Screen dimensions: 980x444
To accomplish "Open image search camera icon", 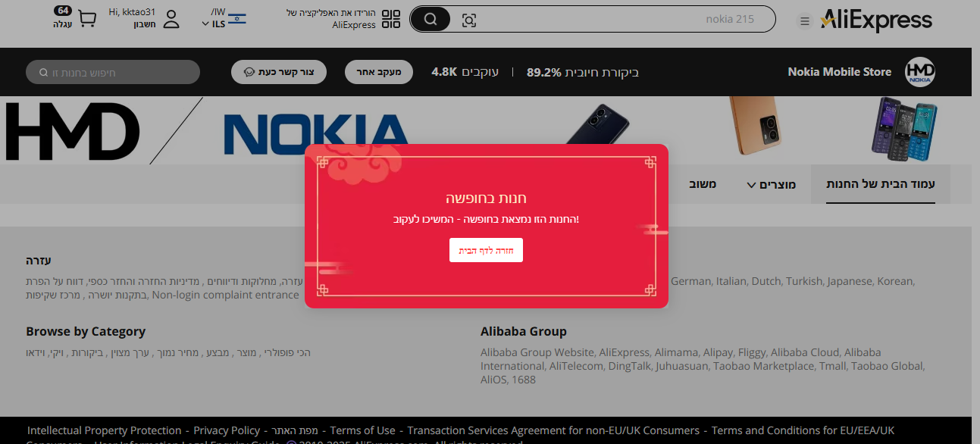I will point(469,20).
